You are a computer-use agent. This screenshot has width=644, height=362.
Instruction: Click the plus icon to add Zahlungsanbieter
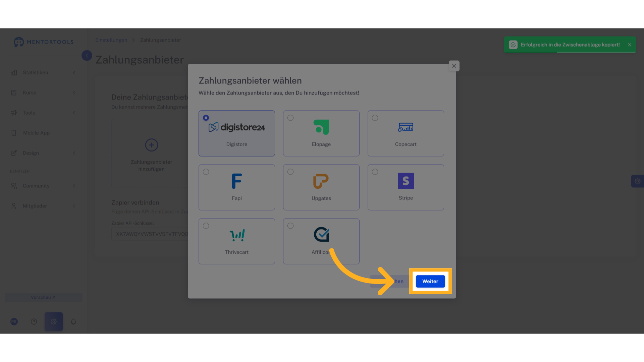tap(152, 145)
